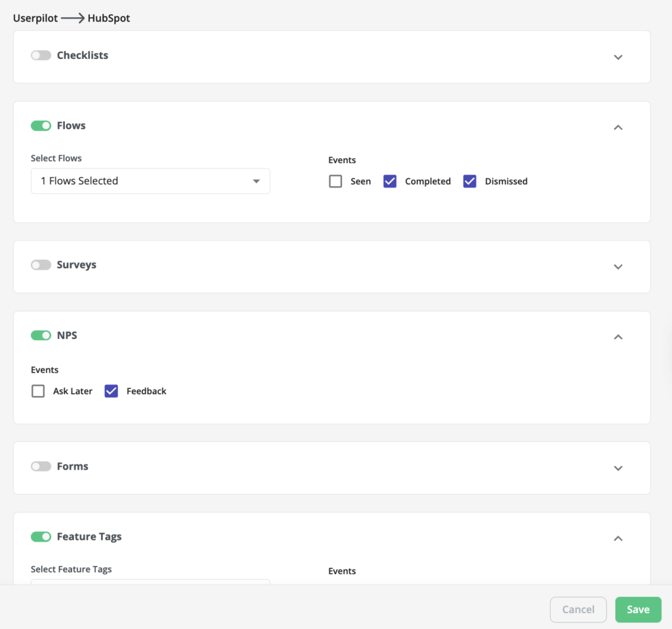
Task: Collapse the Flows section
Action: 618,127
